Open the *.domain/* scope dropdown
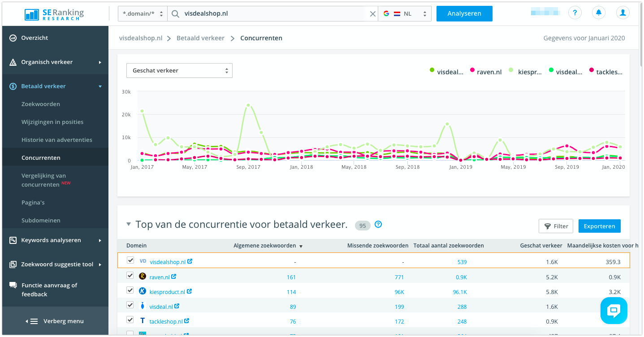Viewport: 644px width, 337px height. click(x=143, y=14)
